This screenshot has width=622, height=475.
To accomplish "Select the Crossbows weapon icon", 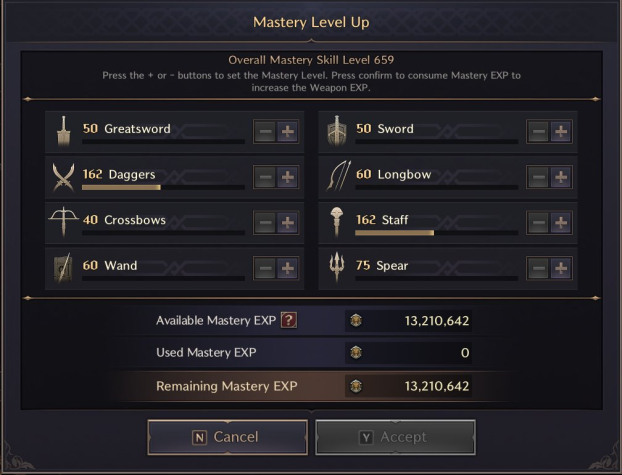I will 63,221.
